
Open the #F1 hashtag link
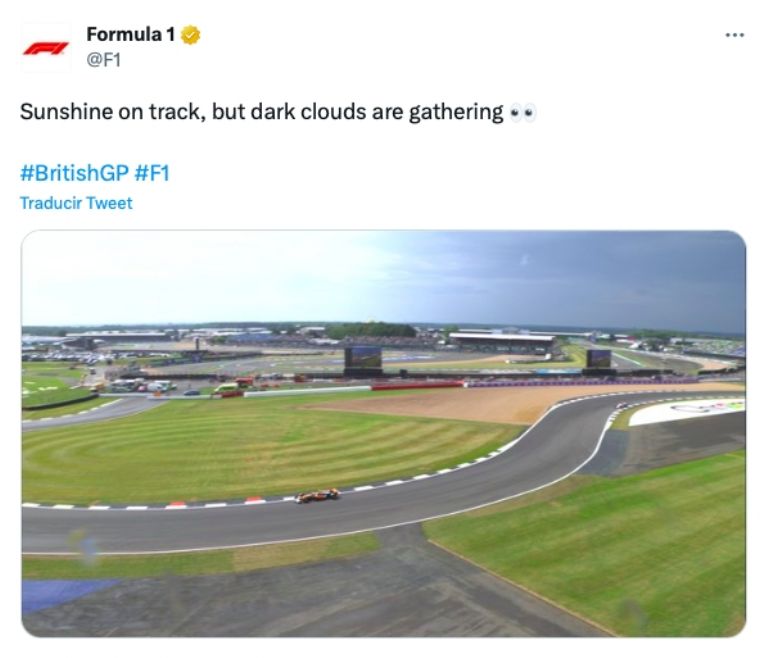point(152,173)
